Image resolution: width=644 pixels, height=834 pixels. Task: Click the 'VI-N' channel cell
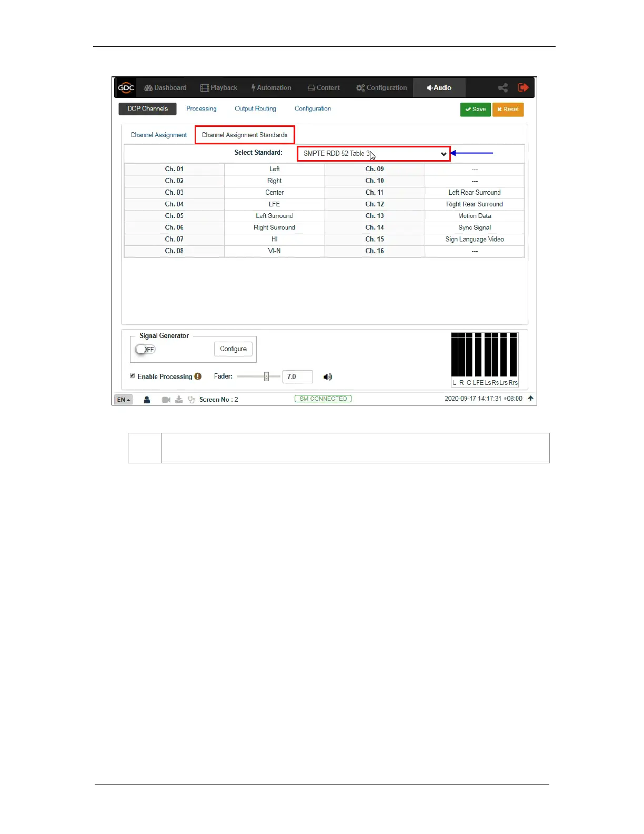click(x=274, y=251)
